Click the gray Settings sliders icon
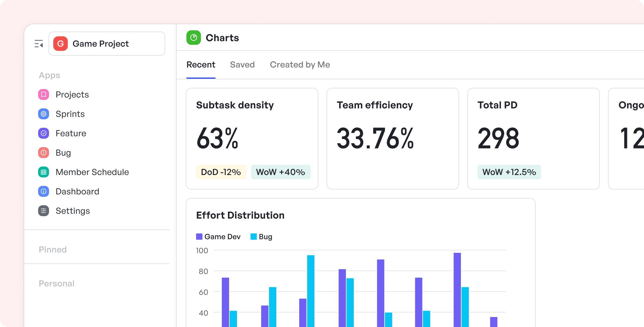The height and width of the screenshot is (327, 644). 44,211
